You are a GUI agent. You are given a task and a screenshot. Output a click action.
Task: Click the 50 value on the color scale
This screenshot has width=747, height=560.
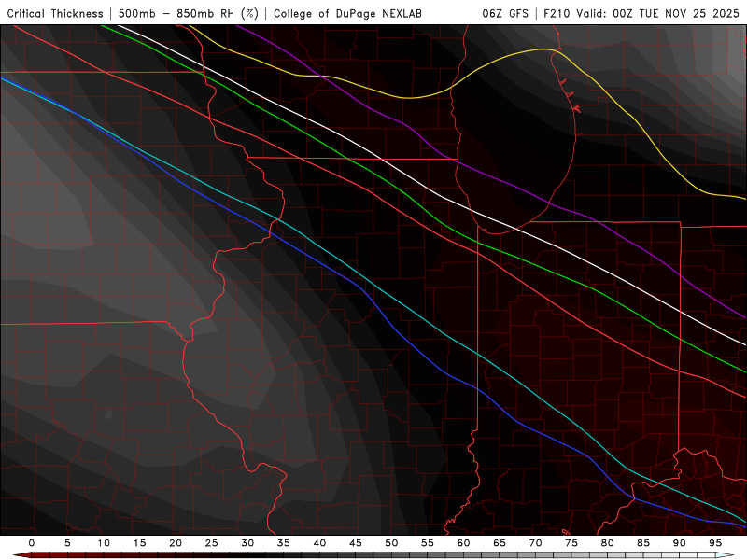coord(391,543)
